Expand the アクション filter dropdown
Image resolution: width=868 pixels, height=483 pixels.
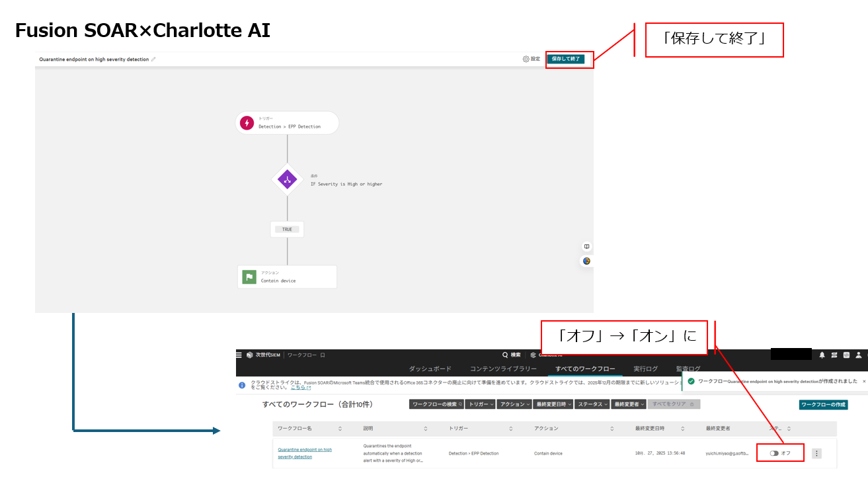(x=515, y=404)
